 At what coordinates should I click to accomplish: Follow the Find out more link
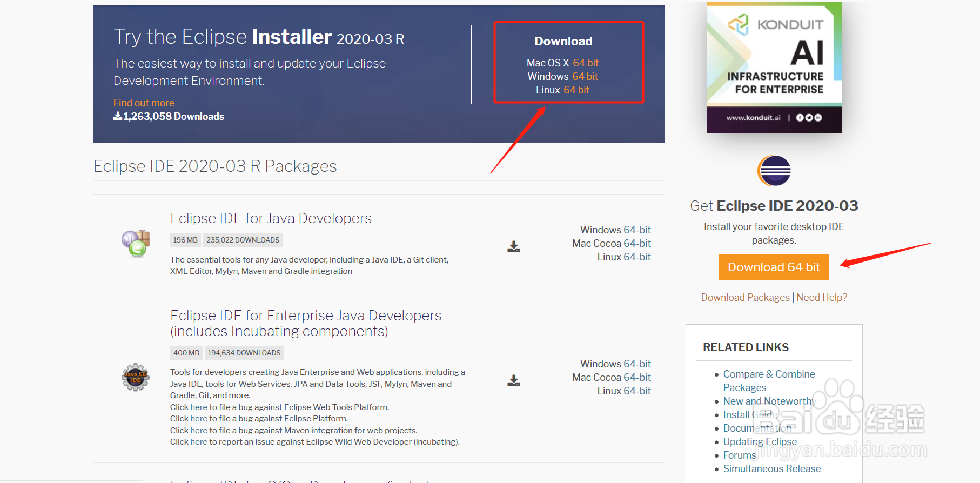[x=144, y=103]
